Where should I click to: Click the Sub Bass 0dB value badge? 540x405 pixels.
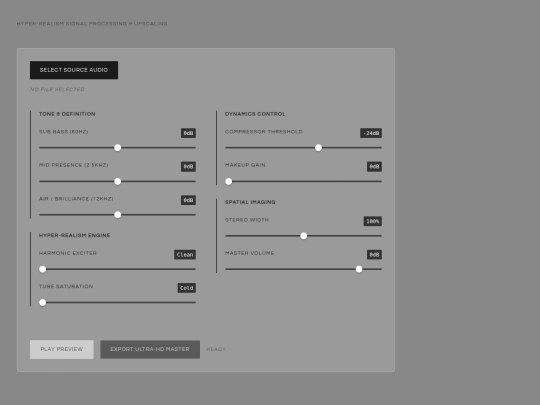(x=188, y=133)
